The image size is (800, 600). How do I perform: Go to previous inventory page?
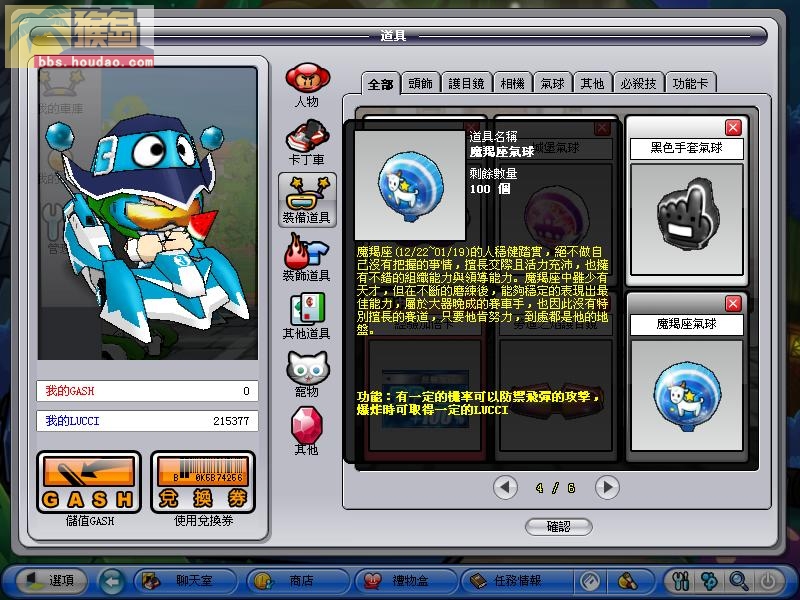pyautogui.click(x=505, y=487)
